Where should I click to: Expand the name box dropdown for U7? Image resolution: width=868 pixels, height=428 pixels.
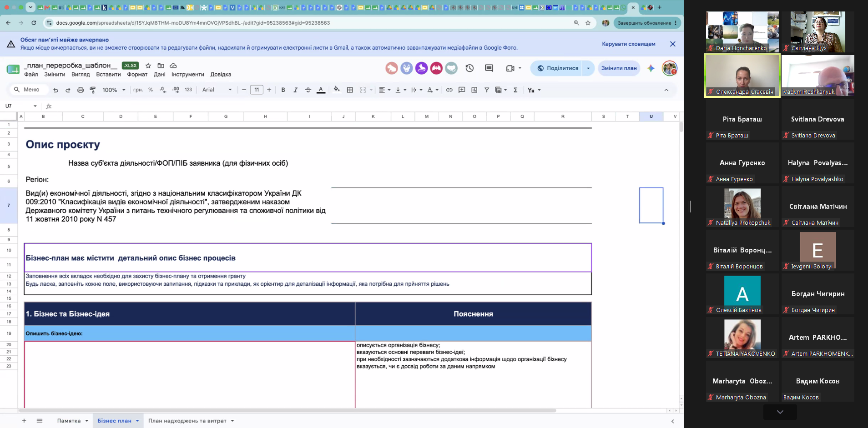click(x=35, y=106)
